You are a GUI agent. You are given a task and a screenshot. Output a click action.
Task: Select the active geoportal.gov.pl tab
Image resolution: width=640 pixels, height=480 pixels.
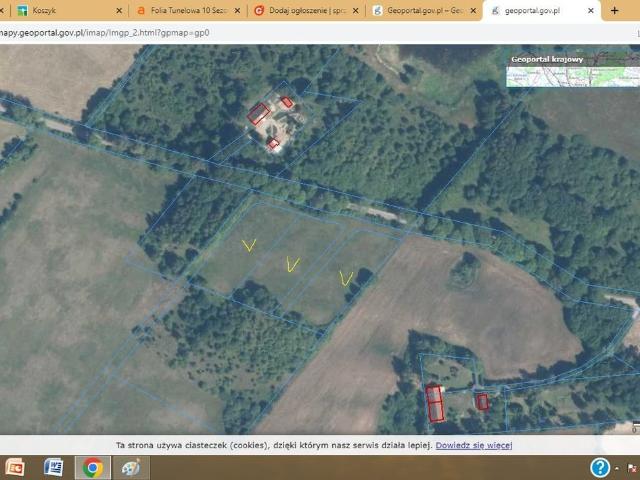(542, 11)
